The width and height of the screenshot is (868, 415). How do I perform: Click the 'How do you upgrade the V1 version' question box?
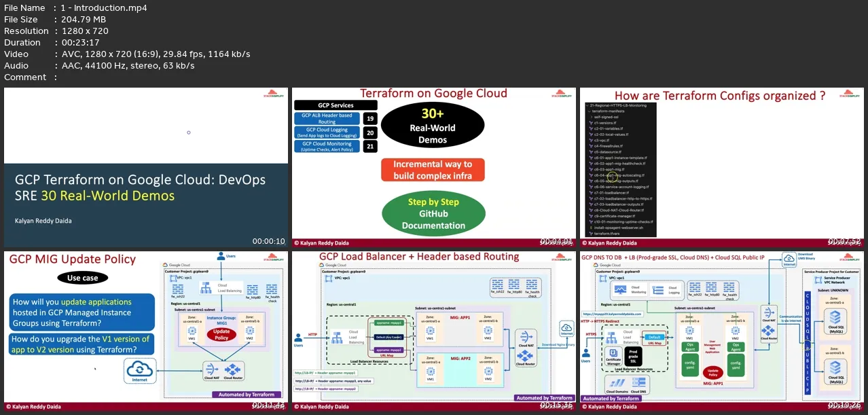coord(81,344)
